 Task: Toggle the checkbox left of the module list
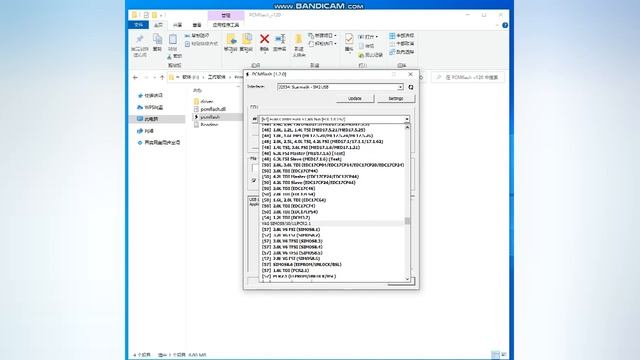click(x=254, y=180)
